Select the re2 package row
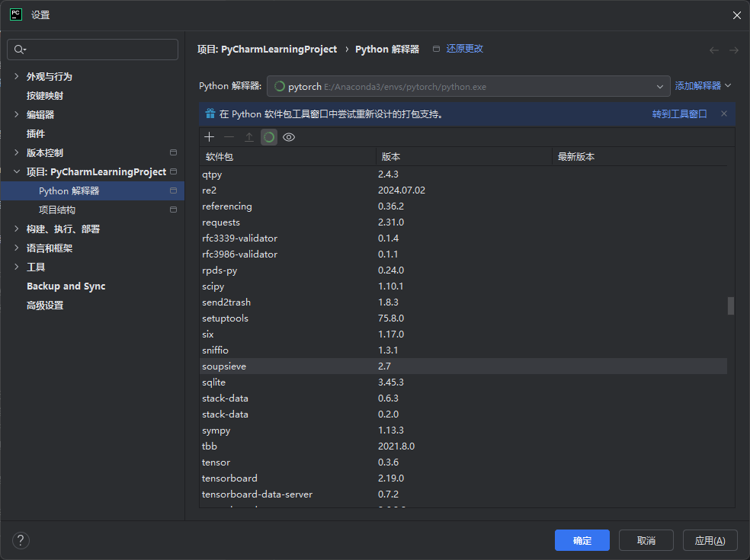The width and height of the screenshot is (750, 560). coord(463,190)
